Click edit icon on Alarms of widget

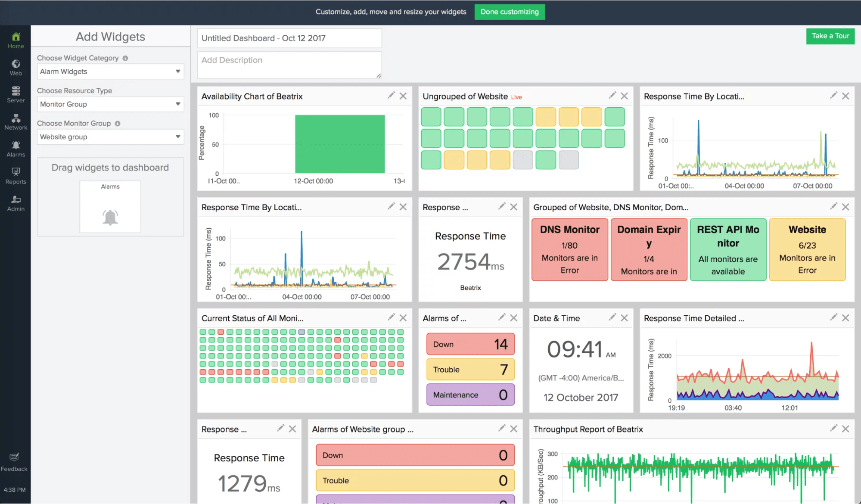tap(500, 318)
